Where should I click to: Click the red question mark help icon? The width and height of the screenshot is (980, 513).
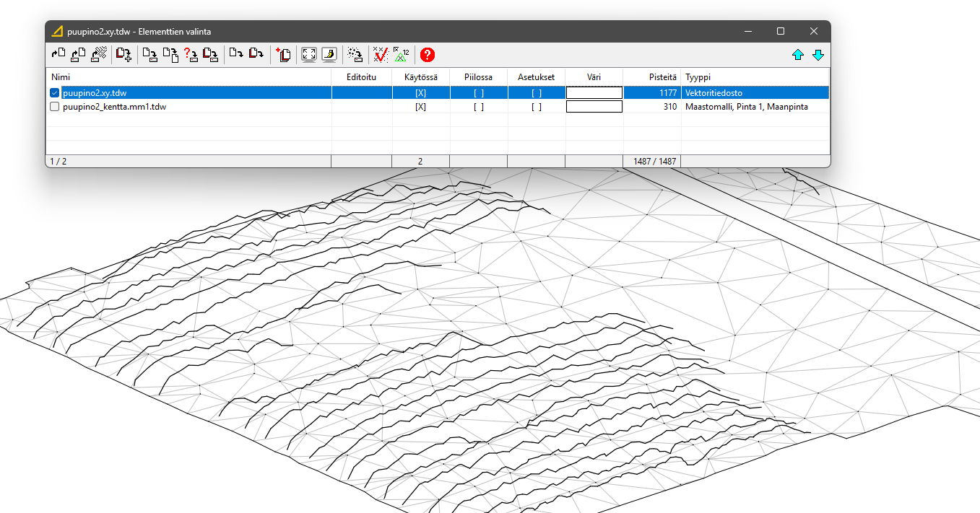click(x=428, y=54)
